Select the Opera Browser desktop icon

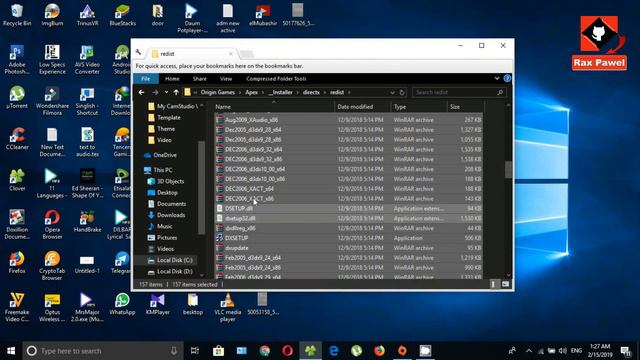point(52,225)
